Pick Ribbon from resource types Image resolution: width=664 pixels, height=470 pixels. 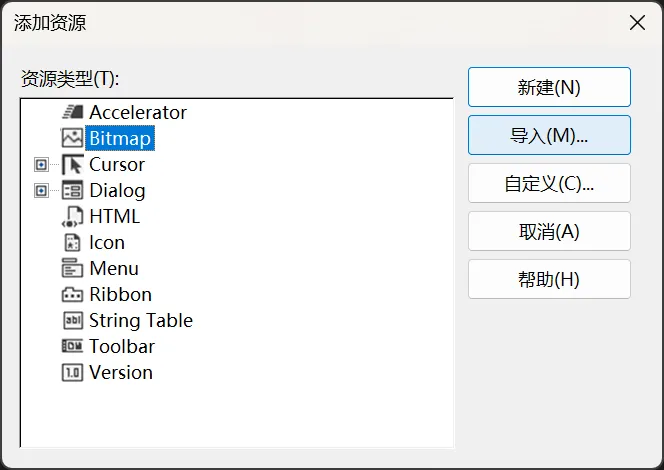(x=120, y=295)
